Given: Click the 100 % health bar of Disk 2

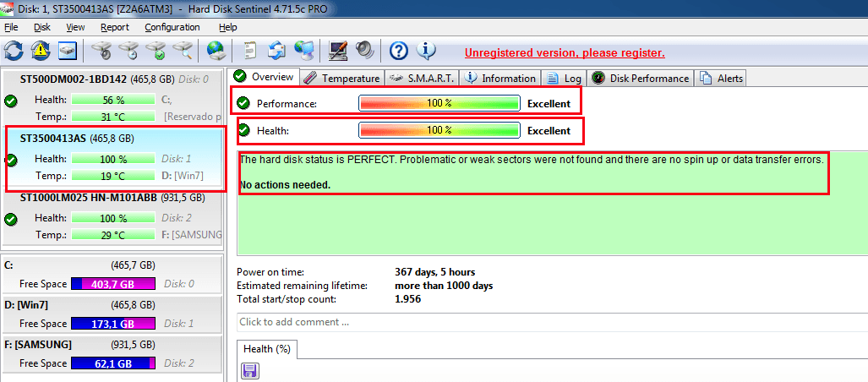Looking at the screenshot, I should click(113, 218).
